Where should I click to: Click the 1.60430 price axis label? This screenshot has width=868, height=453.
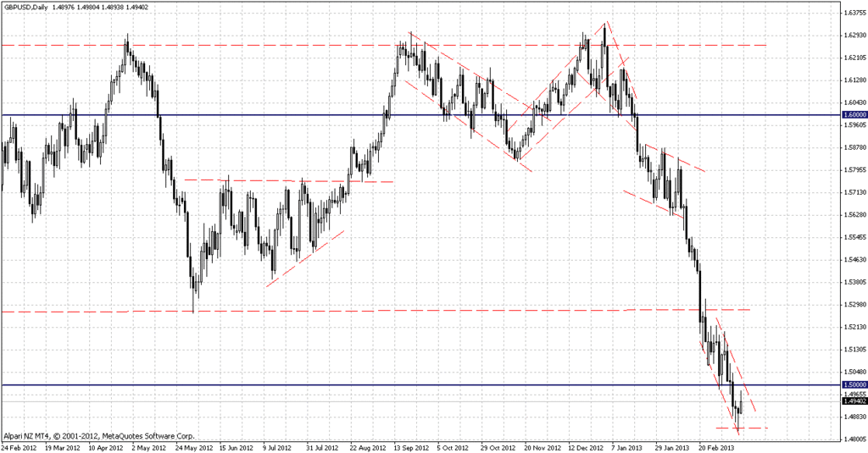(x=855, y=103)
